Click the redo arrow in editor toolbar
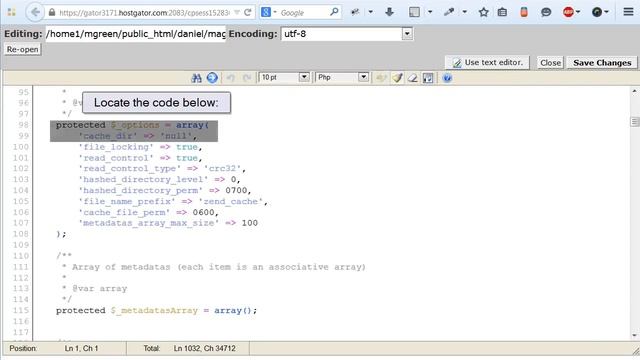Screen dimensions: 640x360 point(247,78)
